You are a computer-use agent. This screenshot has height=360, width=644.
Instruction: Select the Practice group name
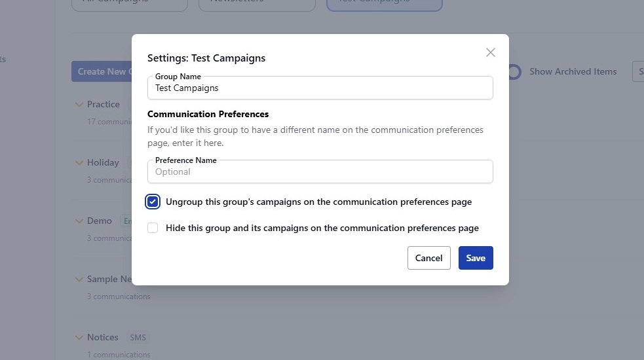pos(104,104)
